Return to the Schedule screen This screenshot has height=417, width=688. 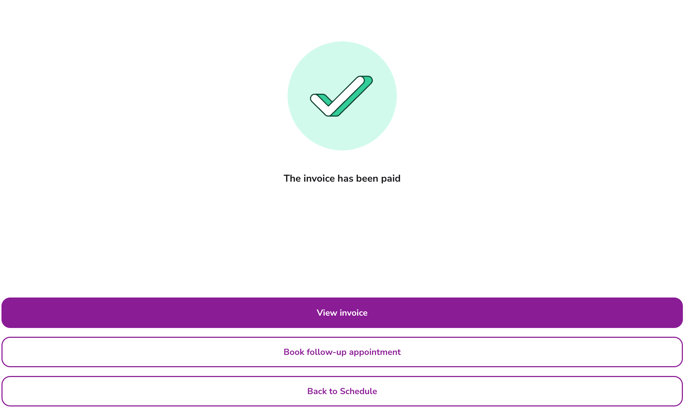342,391
